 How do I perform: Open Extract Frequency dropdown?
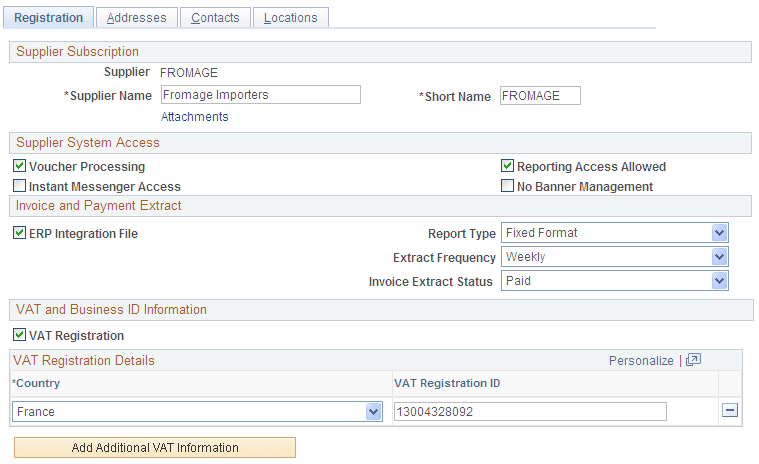615,256
